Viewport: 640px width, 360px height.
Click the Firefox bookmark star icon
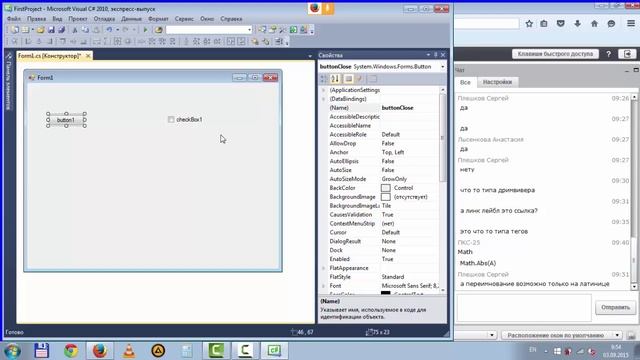[529, 24]
